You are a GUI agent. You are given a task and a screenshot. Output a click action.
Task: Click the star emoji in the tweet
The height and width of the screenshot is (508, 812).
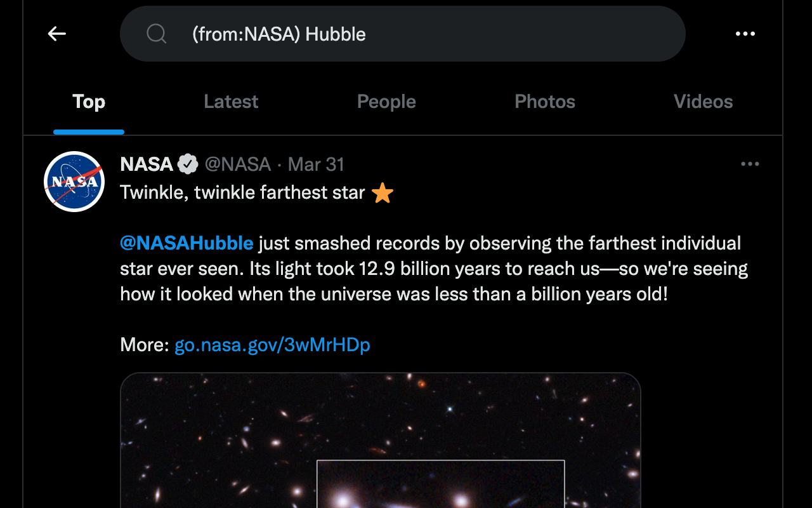click(383, 192)
